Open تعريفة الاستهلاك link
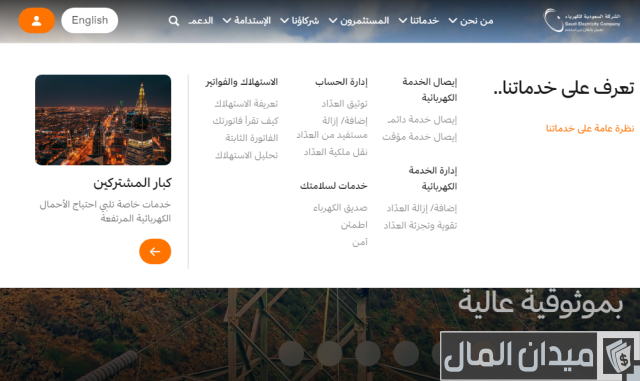This screenshot has width=640, height=381. pyautogui.click(x=246, y=104)
